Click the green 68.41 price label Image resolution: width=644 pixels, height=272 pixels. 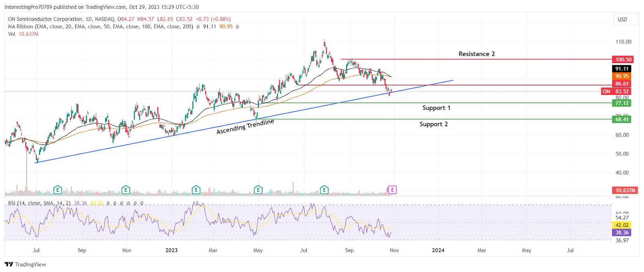622,119
